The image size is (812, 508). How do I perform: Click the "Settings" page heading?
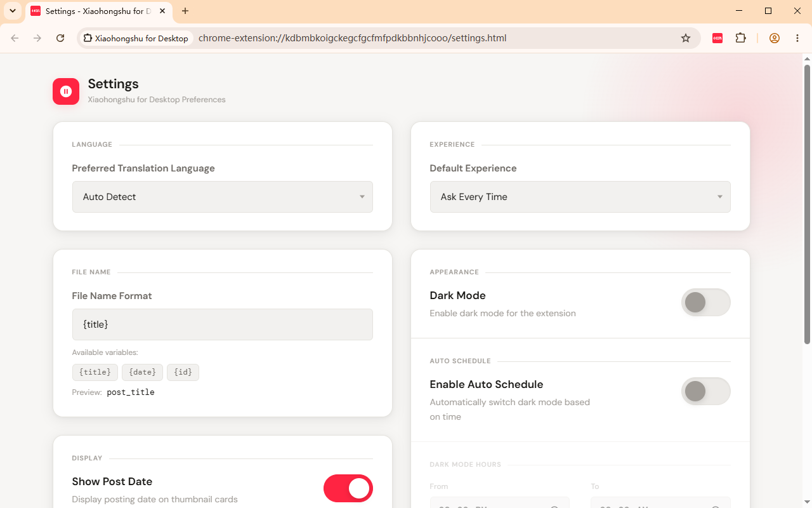pyautogui.click(x=114, y=84)
